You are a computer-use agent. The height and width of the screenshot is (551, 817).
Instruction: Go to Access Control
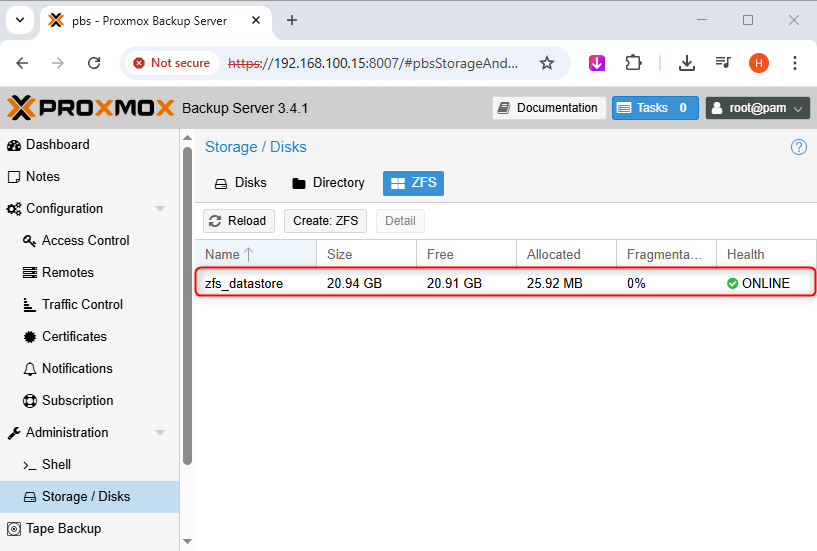coord(85,240)
